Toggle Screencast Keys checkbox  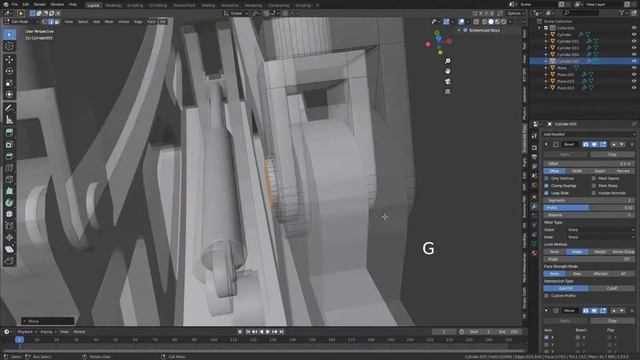pyautogui.click(x=465, y=30)
